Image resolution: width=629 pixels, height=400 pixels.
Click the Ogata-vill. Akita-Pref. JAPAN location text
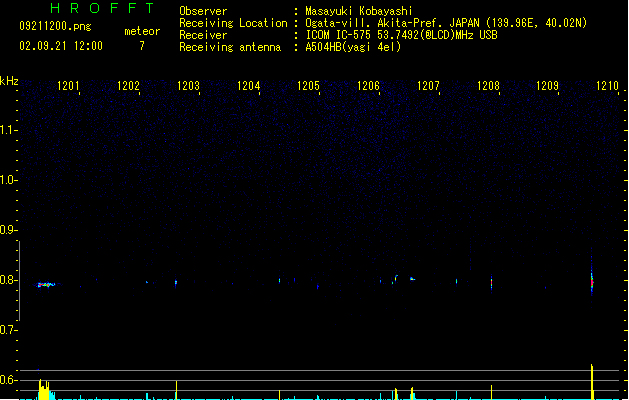[x=446, y=23]
